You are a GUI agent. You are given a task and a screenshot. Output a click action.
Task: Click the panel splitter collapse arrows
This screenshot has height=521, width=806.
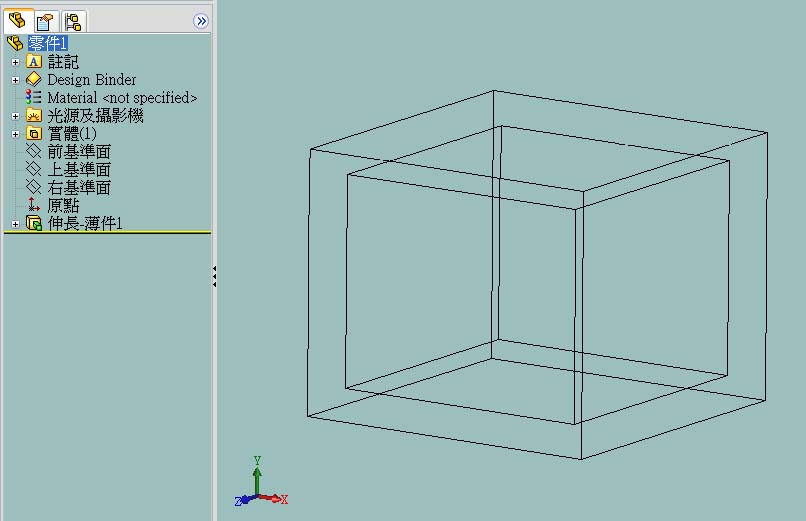click(x=214, y=276)
